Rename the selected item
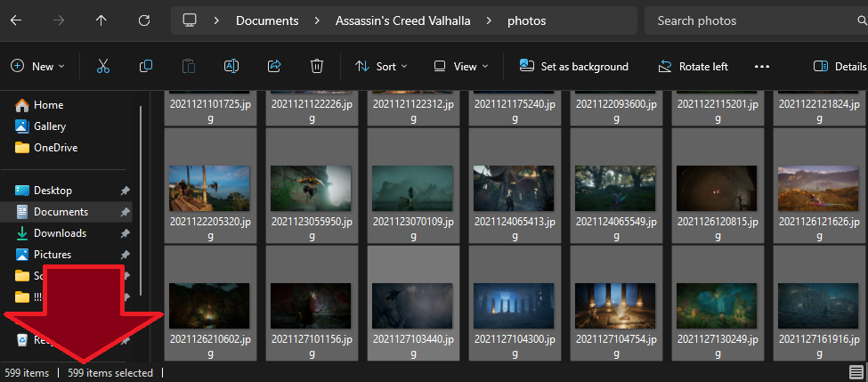The image size is (868, 382). coord(231,67)
